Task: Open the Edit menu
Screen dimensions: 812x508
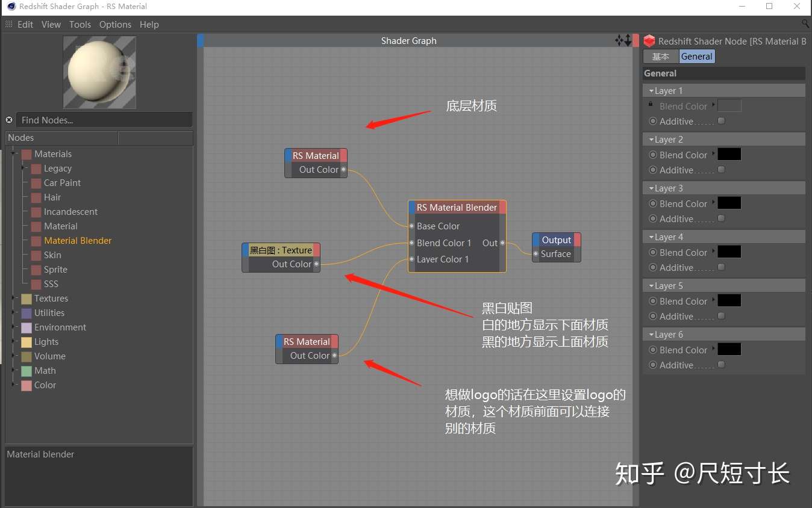Action: pyautogui.click(x=25, y=24)
